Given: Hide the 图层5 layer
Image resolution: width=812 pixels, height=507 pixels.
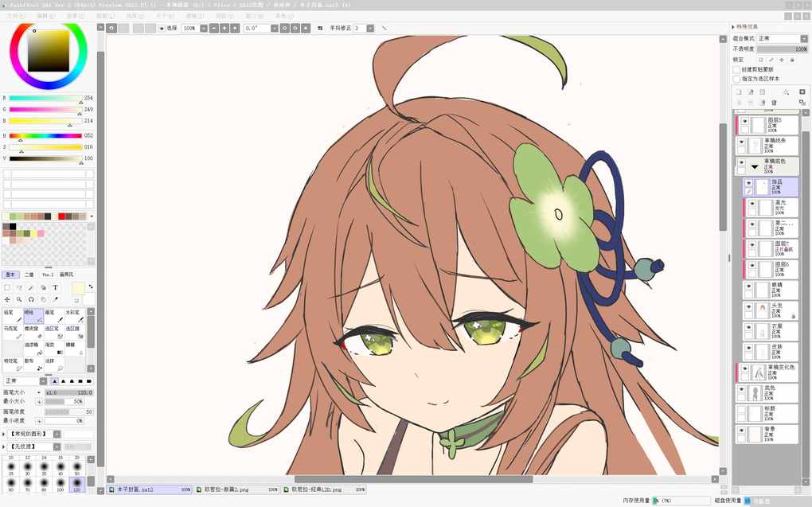Looking at the screenshot, I should tap(744, 121).
